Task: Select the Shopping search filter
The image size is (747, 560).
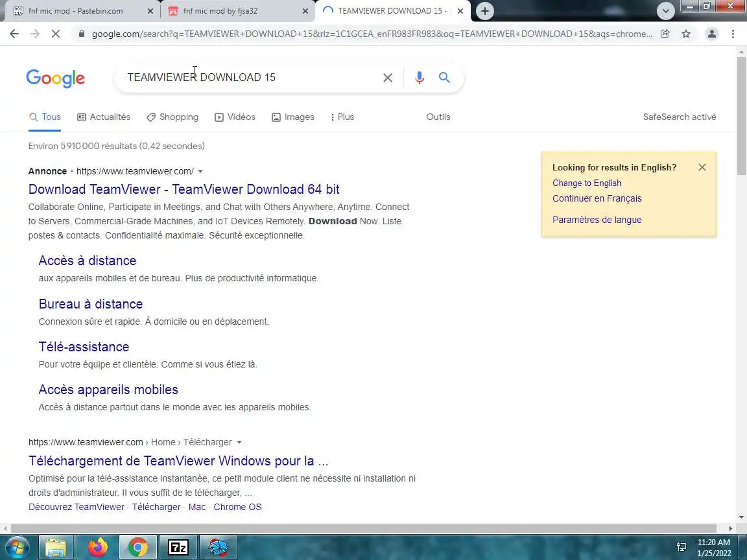Action: [x=172, y=117]
